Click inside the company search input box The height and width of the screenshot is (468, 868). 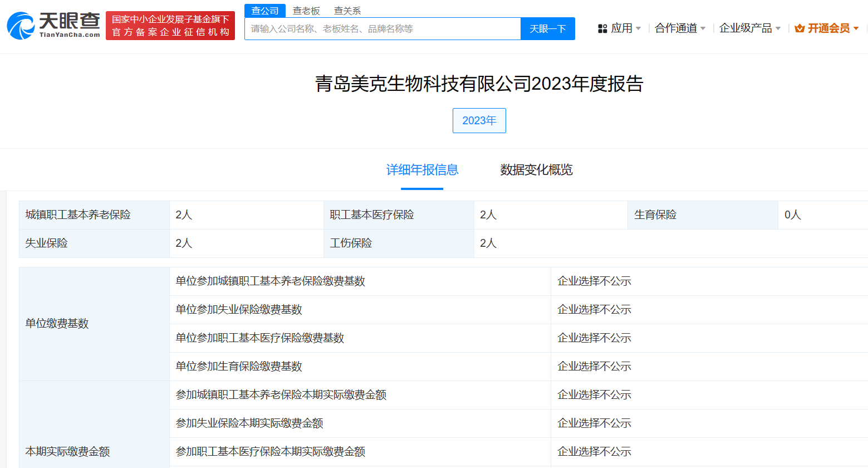(x=382, y=28)
